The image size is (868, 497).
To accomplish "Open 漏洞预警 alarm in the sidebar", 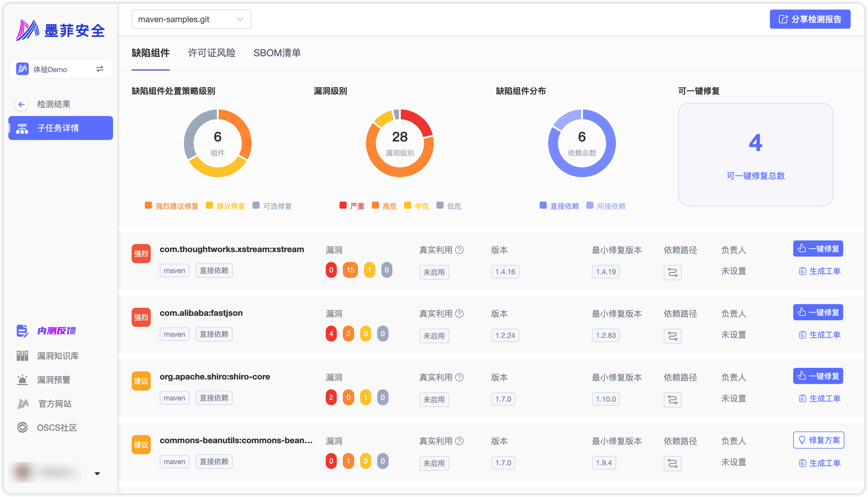I will pyautogui.click(x=53, y=379).
